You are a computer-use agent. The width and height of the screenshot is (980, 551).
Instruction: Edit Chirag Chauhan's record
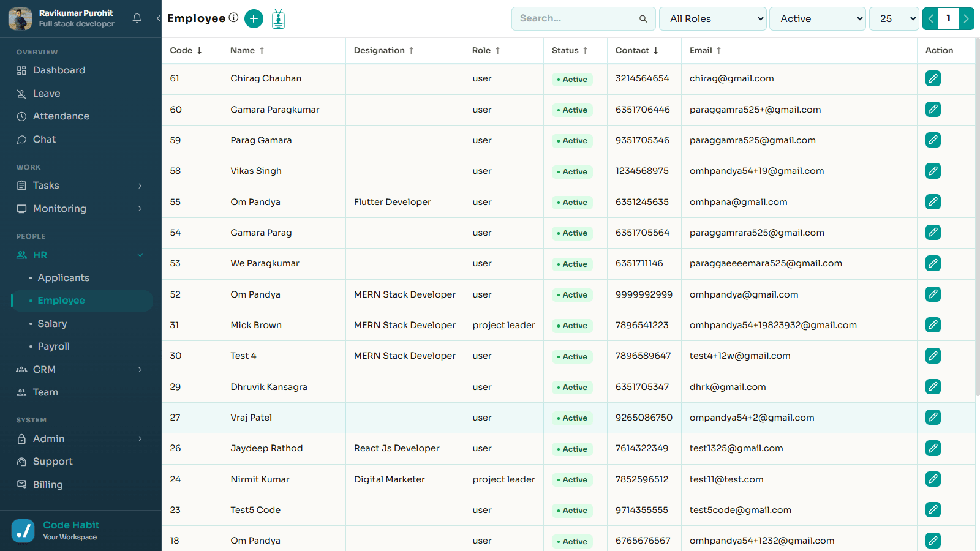[933, 78]
